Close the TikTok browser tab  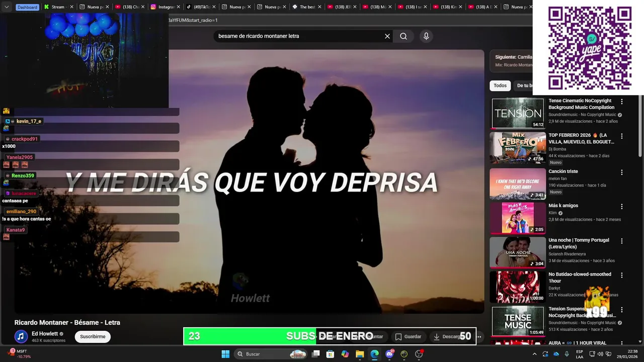214,7
